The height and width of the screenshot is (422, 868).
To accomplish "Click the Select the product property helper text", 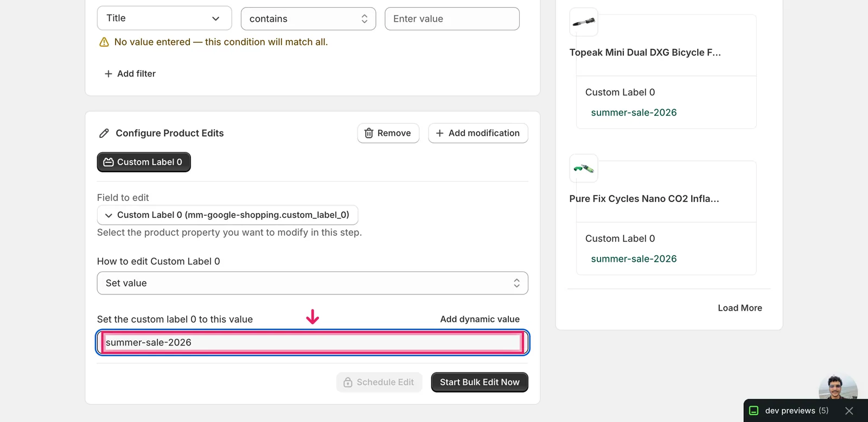I will point(229,232).
